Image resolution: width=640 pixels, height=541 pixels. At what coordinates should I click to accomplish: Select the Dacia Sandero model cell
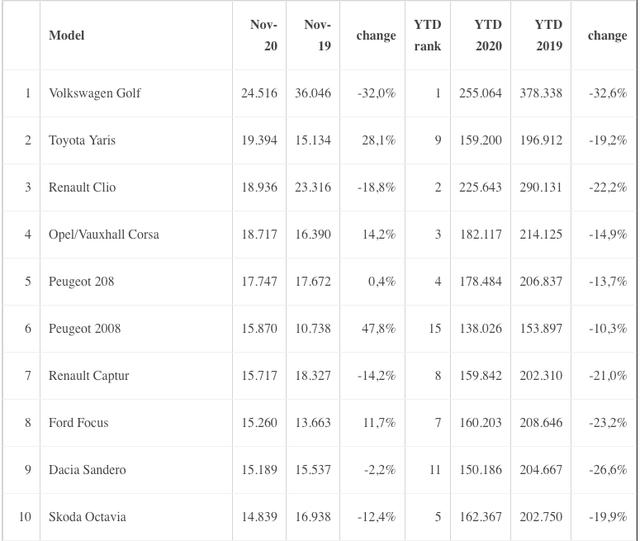pyautogui.click(x=87, y=469)
